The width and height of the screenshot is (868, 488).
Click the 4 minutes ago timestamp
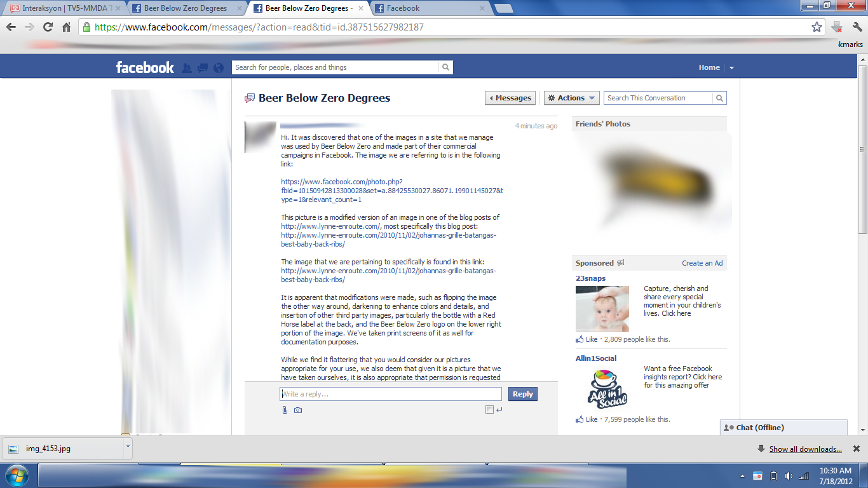click(536, 126)
